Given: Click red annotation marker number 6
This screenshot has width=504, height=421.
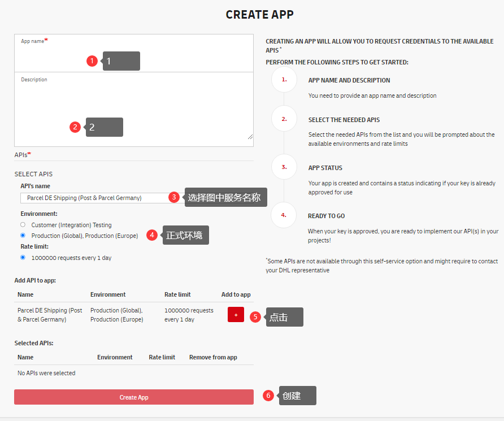Looking at the screenshot, I should [269, 396].
